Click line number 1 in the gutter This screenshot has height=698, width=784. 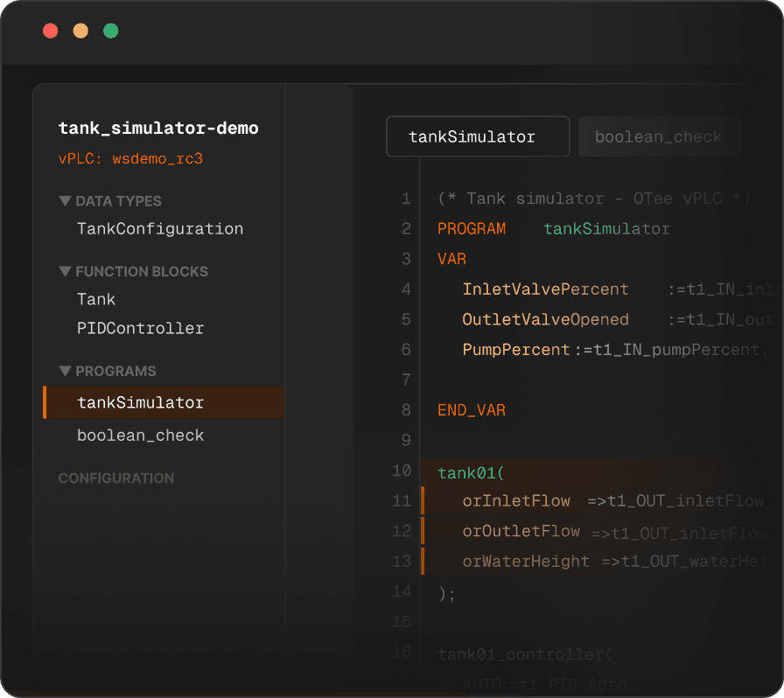click(406, 199)
